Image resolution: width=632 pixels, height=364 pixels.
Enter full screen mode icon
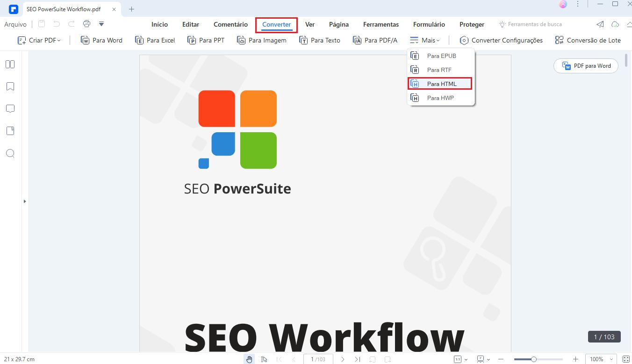626,359
